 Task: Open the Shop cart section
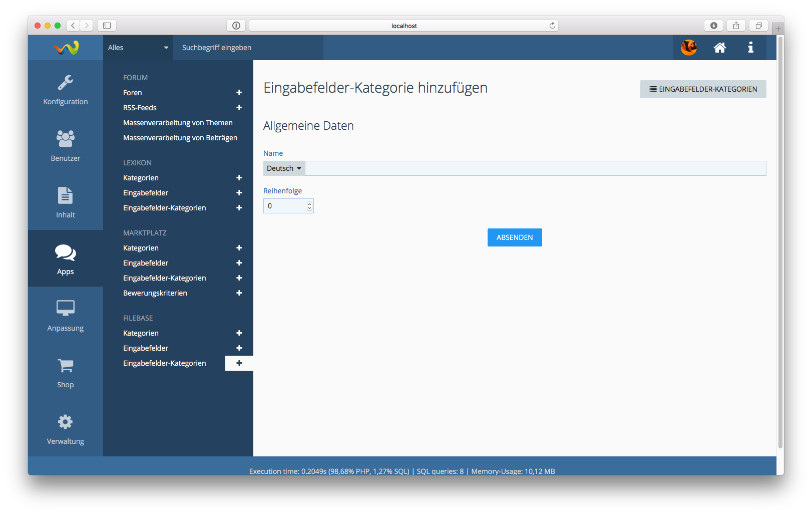tap(65, 373)
